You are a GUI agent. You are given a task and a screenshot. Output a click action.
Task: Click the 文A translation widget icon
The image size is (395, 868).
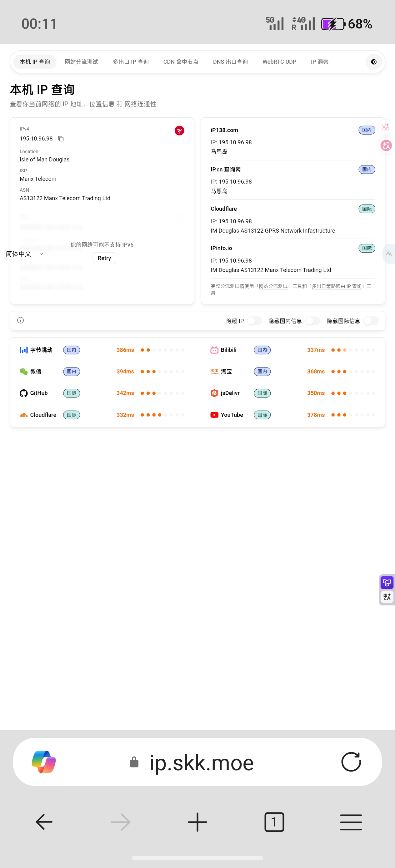[x=387, y=597]
